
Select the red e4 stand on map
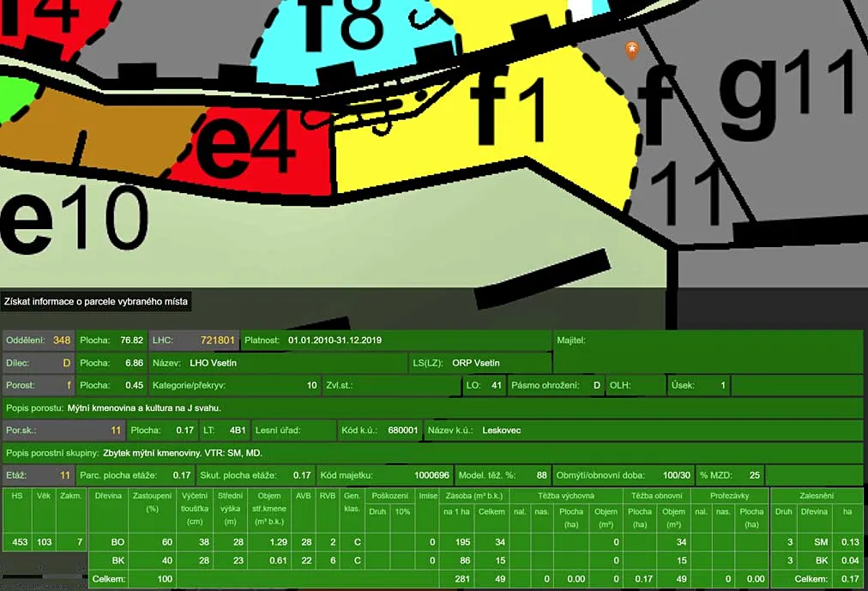coord(257,154)
